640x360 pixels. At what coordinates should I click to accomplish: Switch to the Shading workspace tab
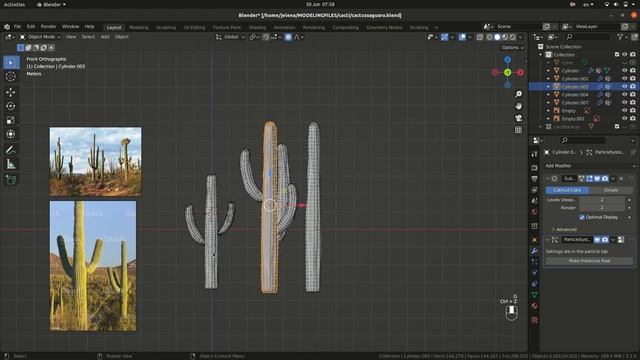pos(257,27)
